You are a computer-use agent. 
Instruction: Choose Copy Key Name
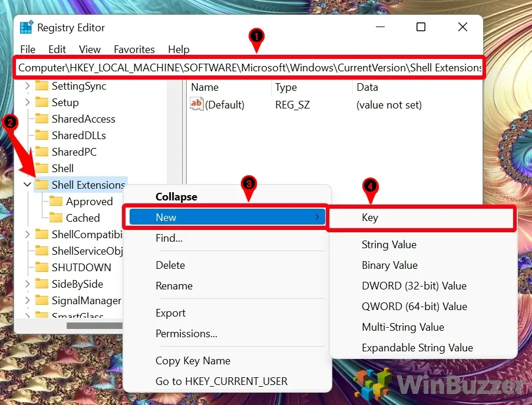[193, 361]
